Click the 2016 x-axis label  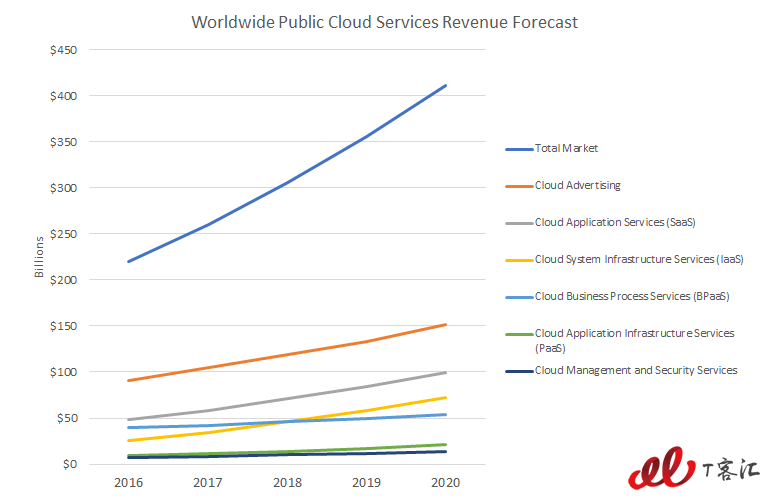(129, 483)
